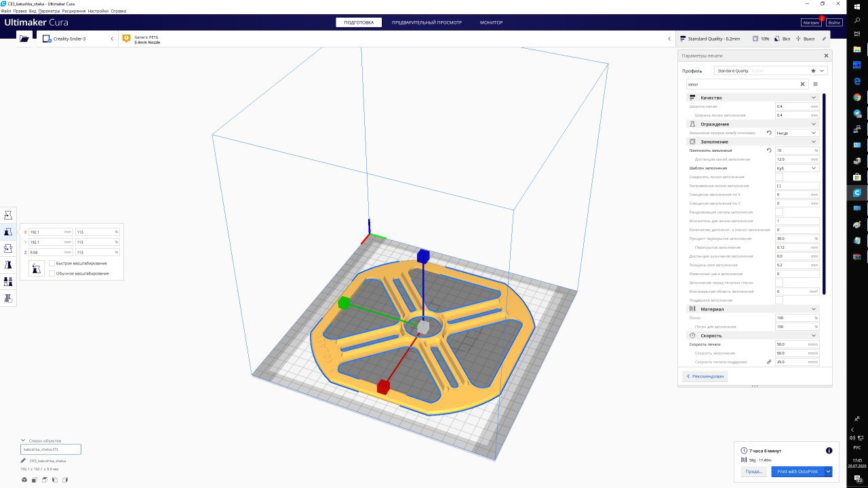Enable Обычное масштабирование checkbox
868x488 pixels.
click(x=52, y=273)
